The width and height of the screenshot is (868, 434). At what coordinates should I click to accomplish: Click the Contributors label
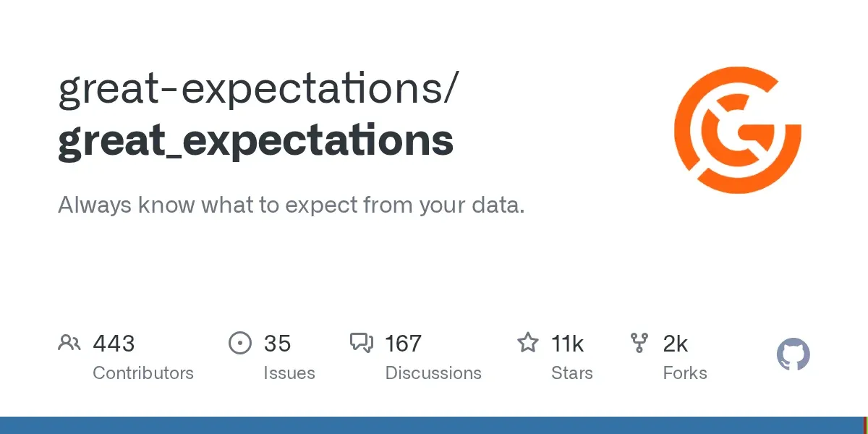click(143, 373)
